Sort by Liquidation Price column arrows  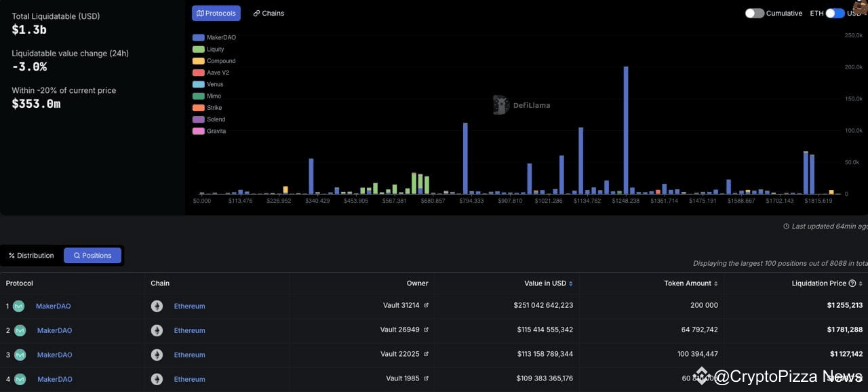click(x=861, y=283)
